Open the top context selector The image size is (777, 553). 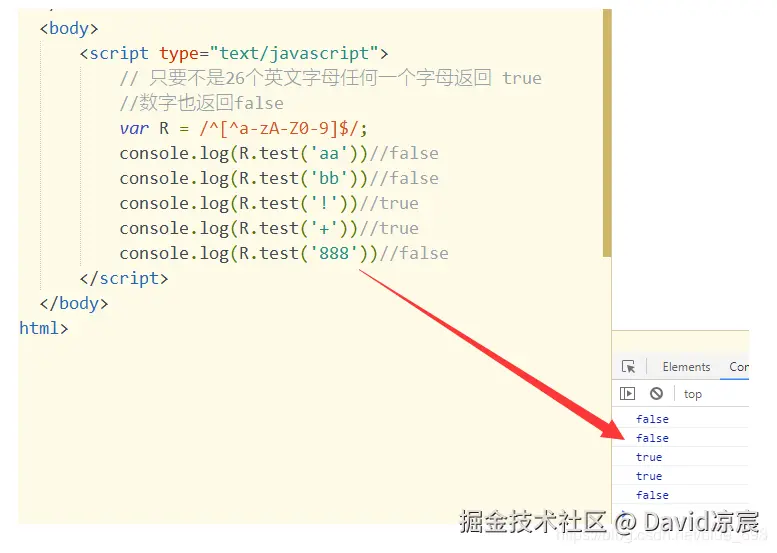tap(693, 394)
